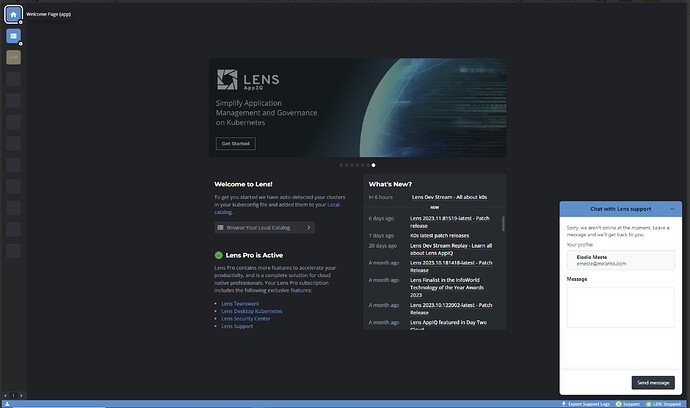Click the Send message button
This screenshot has height=408, width=690.
coord(653,382)
